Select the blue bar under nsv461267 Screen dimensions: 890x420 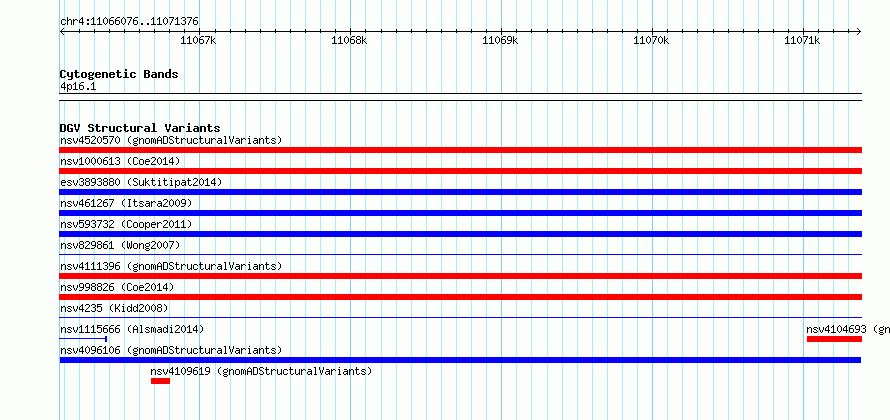click(x=460, y=213)
